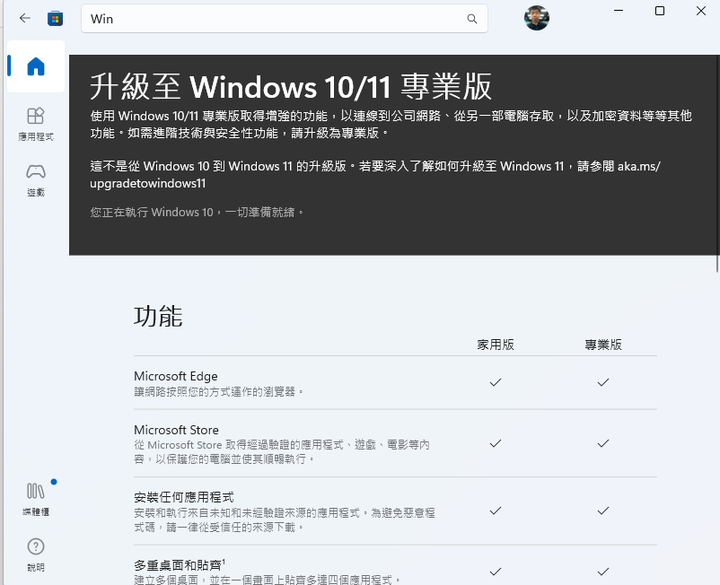Focus the search box containing "Win"
The width and height of the screenshot is (720, 585).
click(284, 19)
